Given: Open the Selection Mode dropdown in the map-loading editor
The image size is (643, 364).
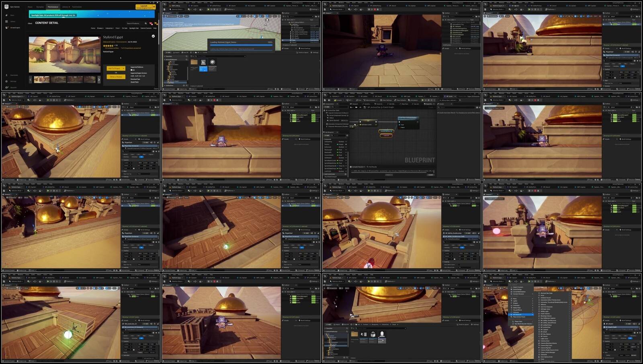Looking at the screenshot, I should pyautogui.click(x=177, y=9).
